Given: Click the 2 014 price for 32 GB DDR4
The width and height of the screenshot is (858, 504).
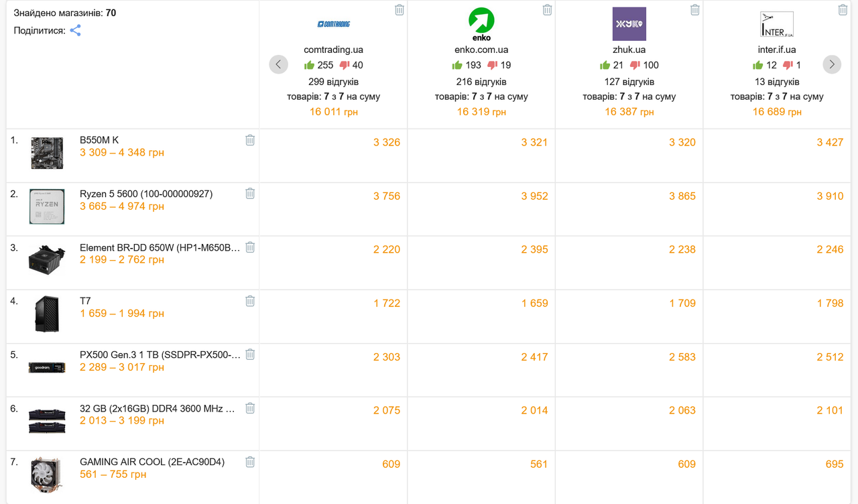Looking at the screenshot, I should coord(535,410).
